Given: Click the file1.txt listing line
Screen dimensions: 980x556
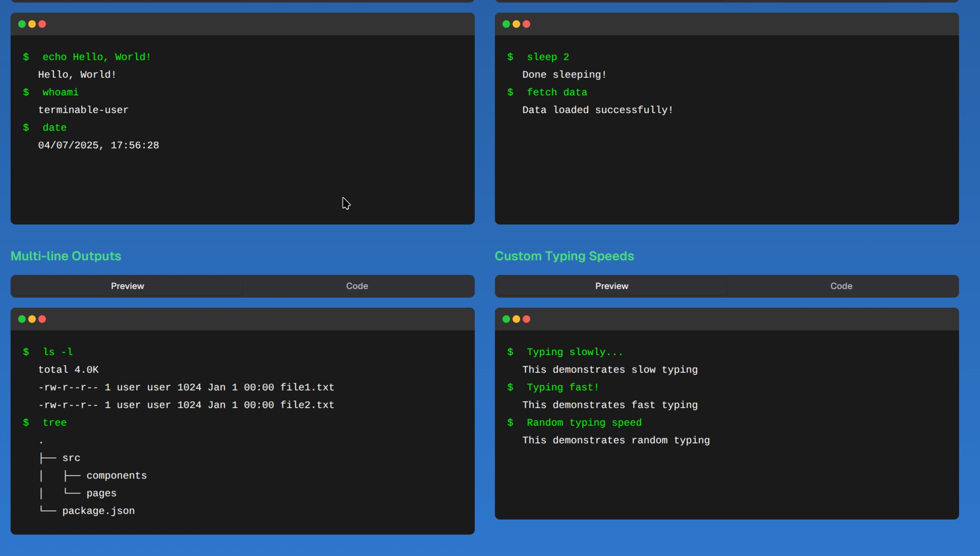Looking at the screenshot, I should click(x=186, y=387).
